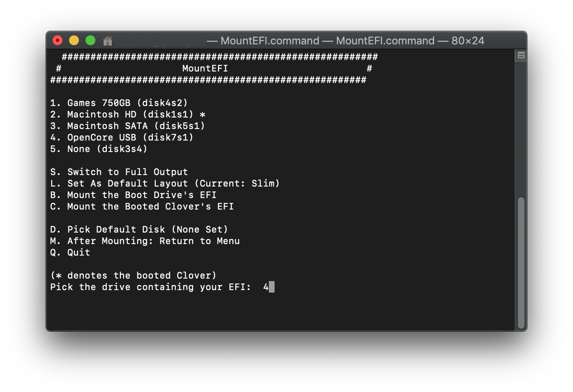Click the 'Quit' option line
The height and width of the screenshot is (392, 573).
[x=70, y=252]
